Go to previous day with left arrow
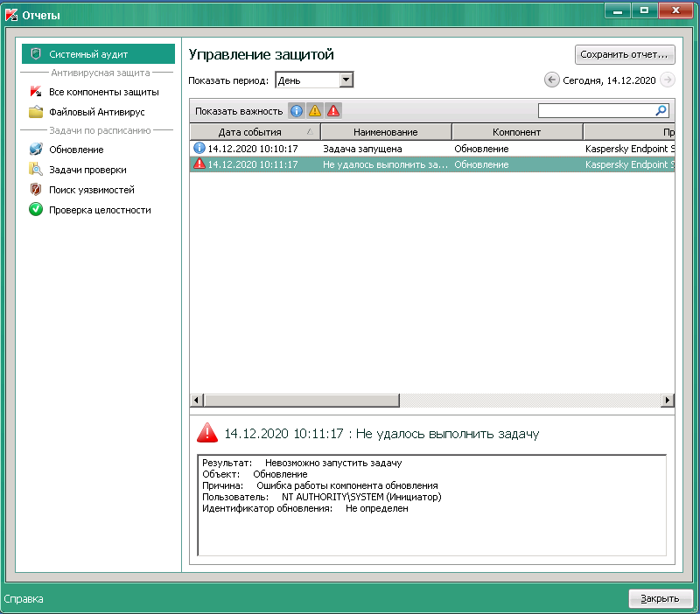The image size is (700, 614). [551, 80]
